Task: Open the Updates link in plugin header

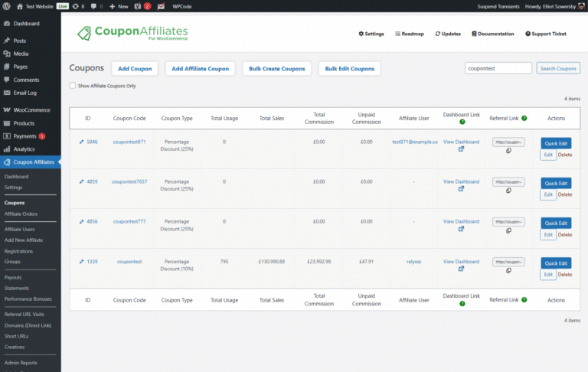Action: 448,34
